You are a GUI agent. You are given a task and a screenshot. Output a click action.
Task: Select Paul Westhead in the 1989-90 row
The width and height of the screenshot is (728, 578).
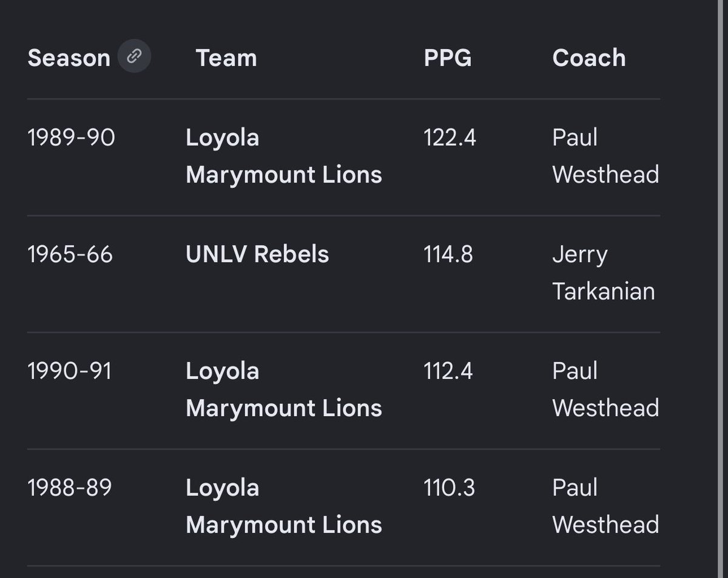click(x=605, y=156)
